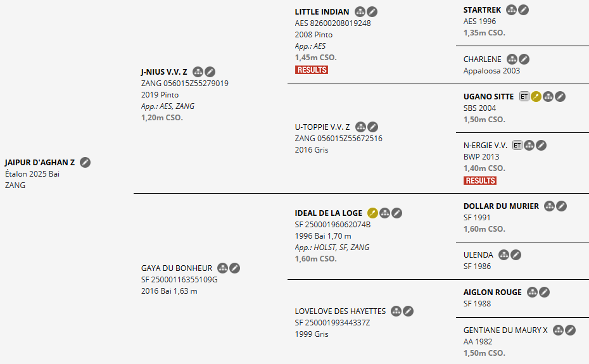
Task: Open the edit pencil icon for JAIPUR D'AGHAN Z
Action: 85,162
